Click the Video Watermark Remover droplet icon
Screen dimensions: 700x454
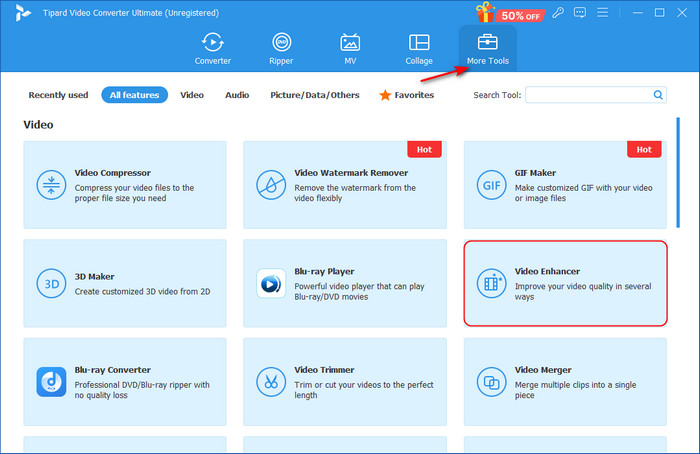click(x=271, y=185)
